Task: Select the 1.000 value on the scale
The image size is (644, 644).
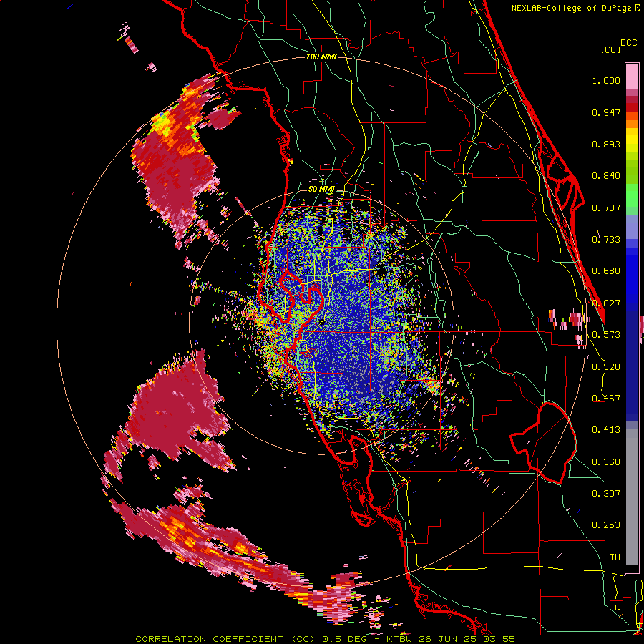Action: 606,80
